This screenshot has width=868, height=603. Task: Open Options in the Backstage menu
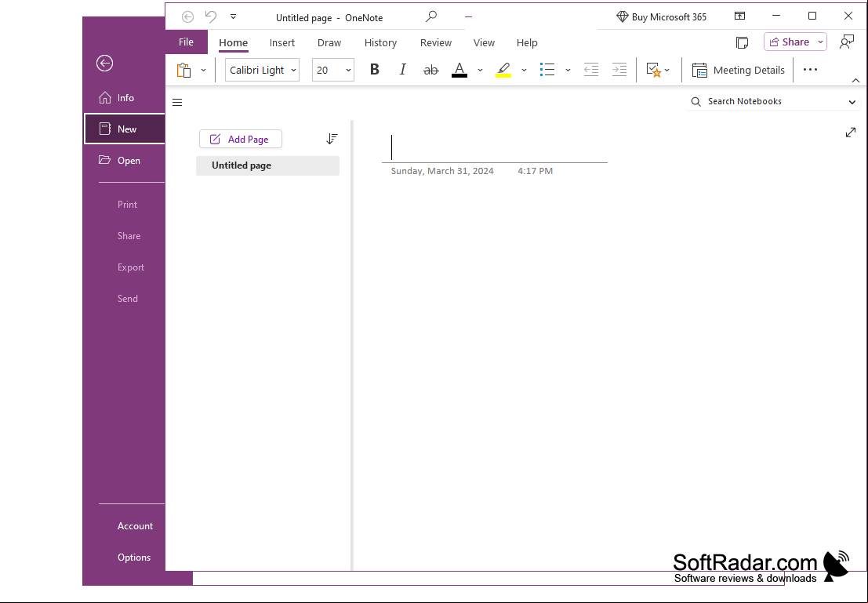tap(134, 558)
